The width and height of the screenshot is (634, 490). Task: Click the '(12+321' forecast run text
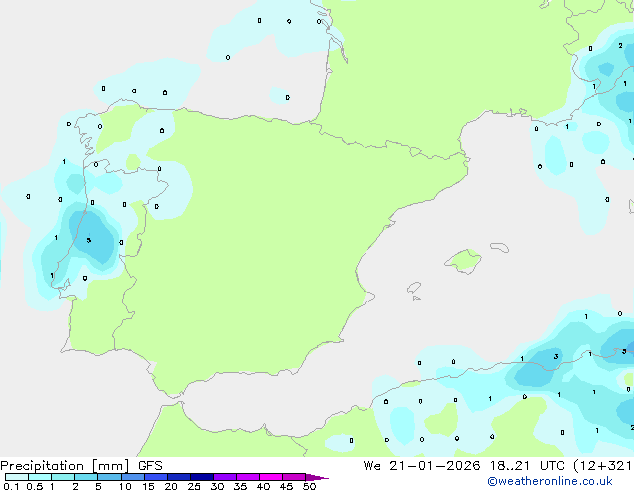point(603,466)
